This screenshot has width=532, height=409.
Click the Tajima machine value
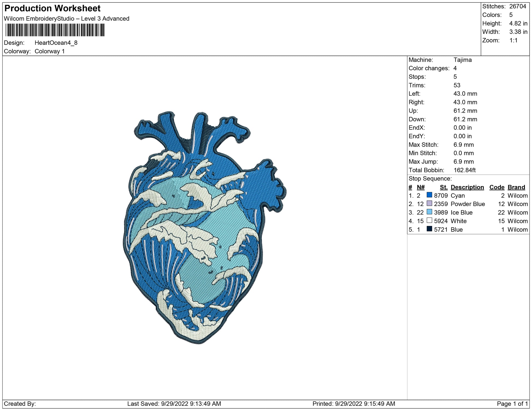click(463, 60)
